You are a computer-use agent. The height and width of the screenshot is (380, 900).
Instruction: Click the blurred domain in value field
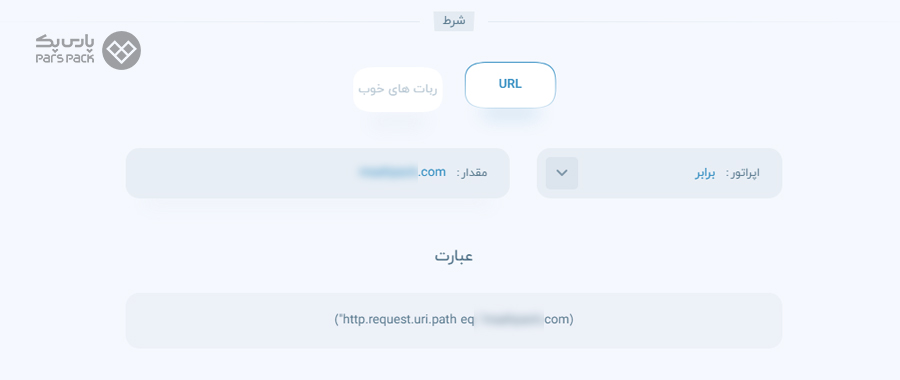[x=387, y=172]
